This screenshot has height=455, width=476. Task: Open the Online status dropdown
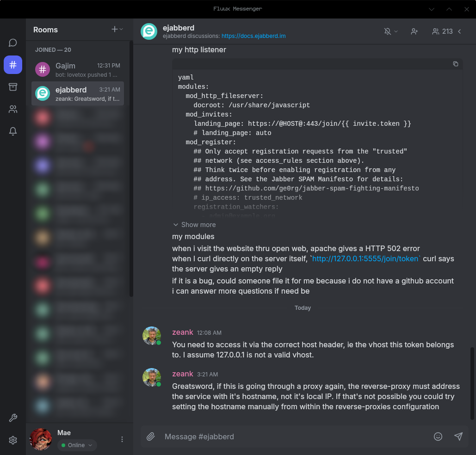click(x=77, y=445)
